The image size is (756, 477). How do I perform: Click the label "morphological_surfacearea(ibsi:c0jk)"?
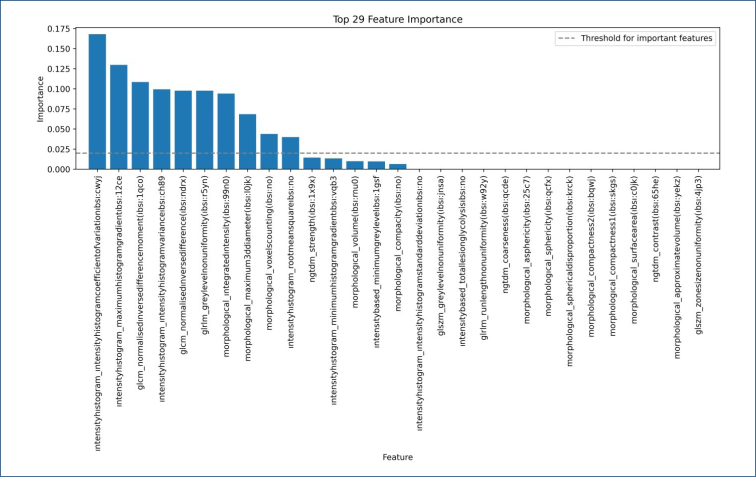[x=634, y=250]
